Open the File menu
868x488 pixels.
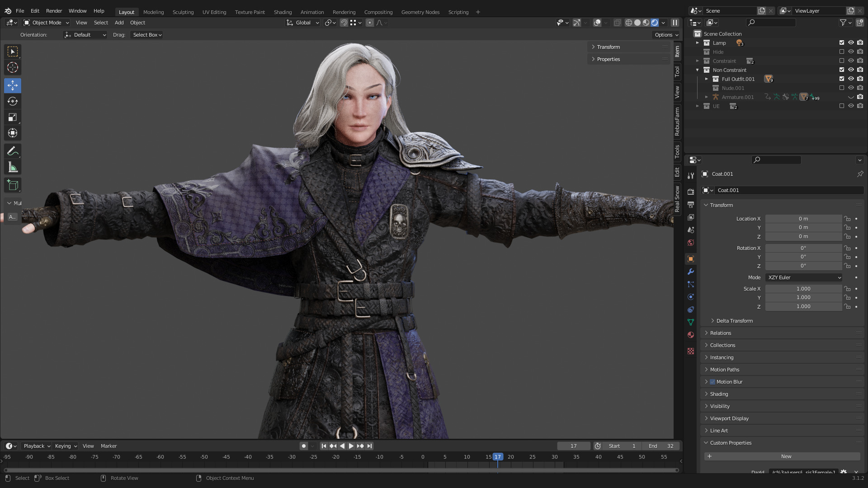20,11
